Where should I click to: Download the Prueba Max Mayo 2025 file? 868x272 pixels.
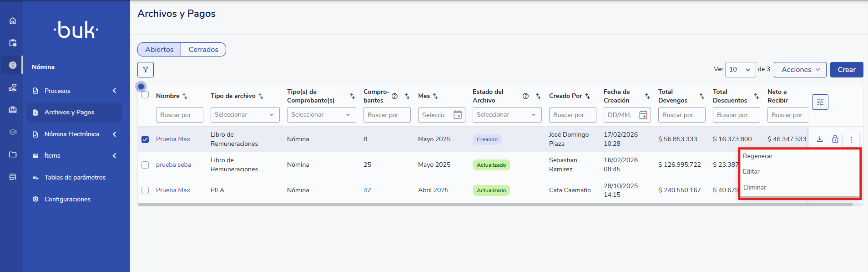click(x=820, y=139)
